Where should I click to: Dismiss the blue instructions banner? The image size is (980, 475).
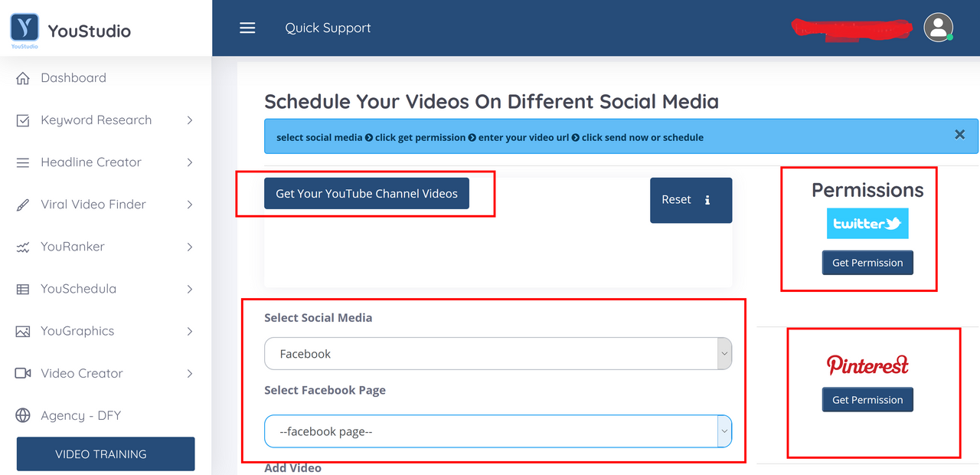pos(959,135)
